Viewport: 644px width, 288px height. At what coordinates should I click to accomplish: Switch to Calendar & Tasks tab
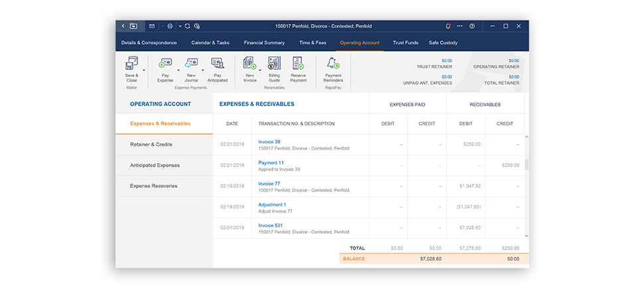pos(210,42)
